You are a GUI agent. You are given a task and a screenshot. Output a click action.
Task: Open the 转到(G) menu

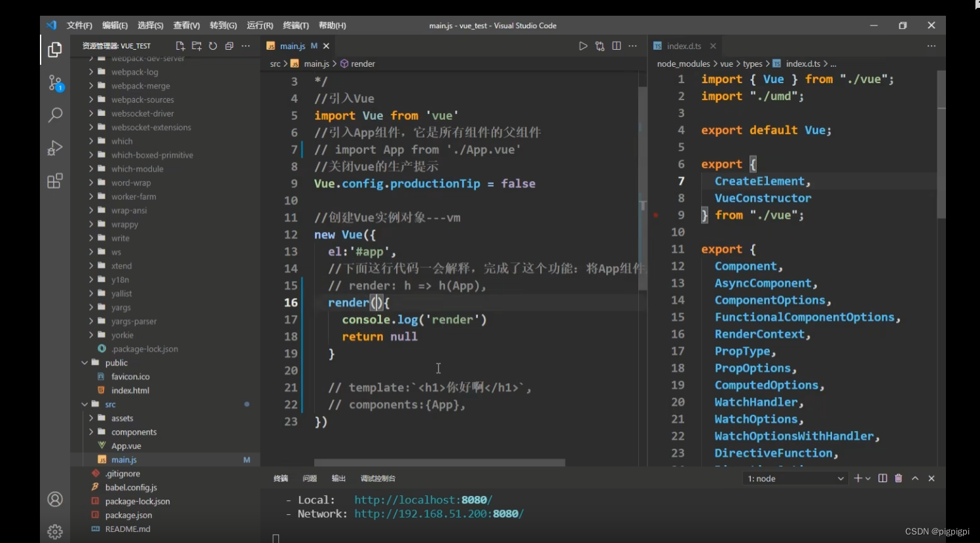click(223, 26)
